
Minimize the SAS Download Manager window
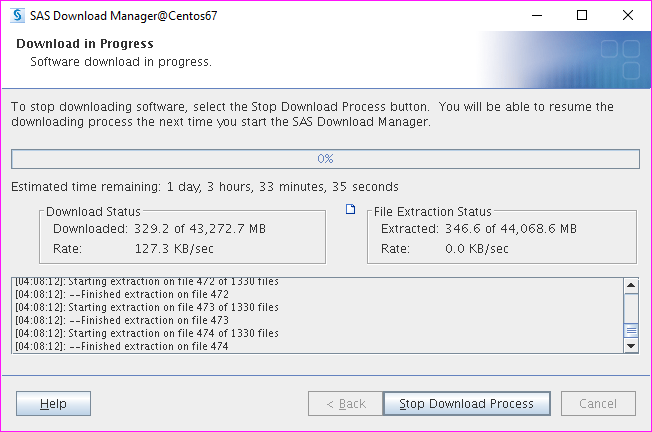pyautogui.click(x=537, y=15)
